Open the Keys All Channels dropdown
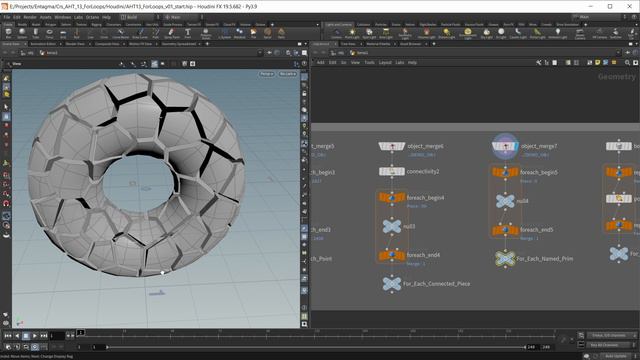The height and width of the screenshot is (360, 640). [x=611, y=345]
